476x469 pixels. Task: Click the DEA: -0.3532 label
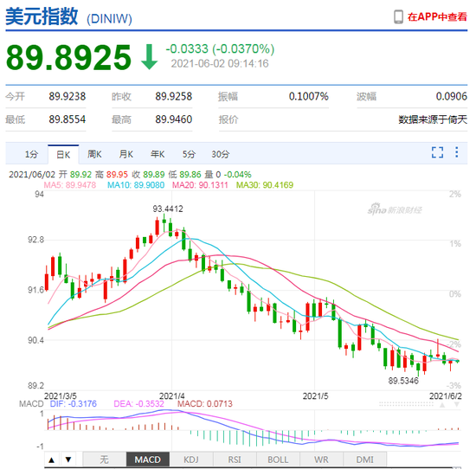(138, 404)
